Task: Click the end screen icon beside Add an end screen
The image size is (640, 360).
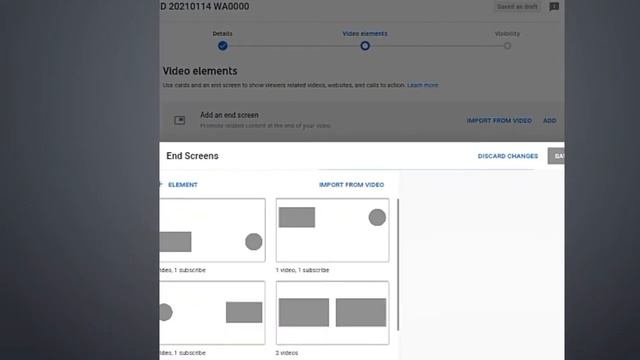Action: point(180,120)
